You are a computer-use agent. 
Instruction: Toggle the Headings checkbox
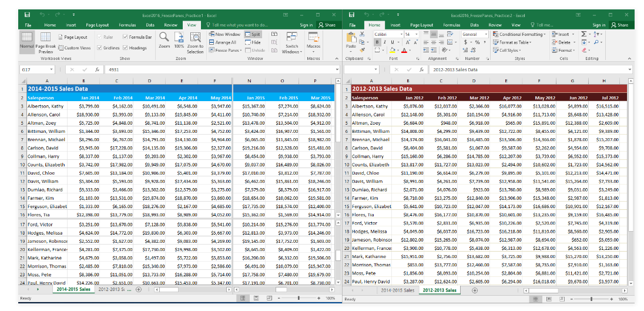[125, 48]
